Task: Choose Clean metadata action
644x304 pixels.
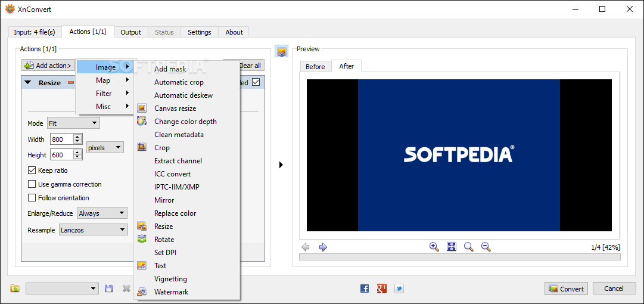Action: 187,134
